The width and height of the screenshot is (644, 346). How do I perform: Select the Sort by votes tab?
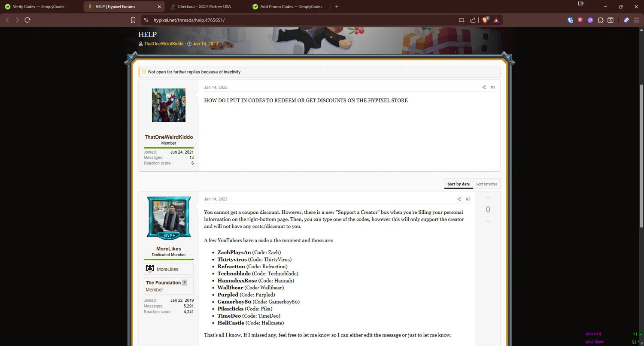coord(486,184)
